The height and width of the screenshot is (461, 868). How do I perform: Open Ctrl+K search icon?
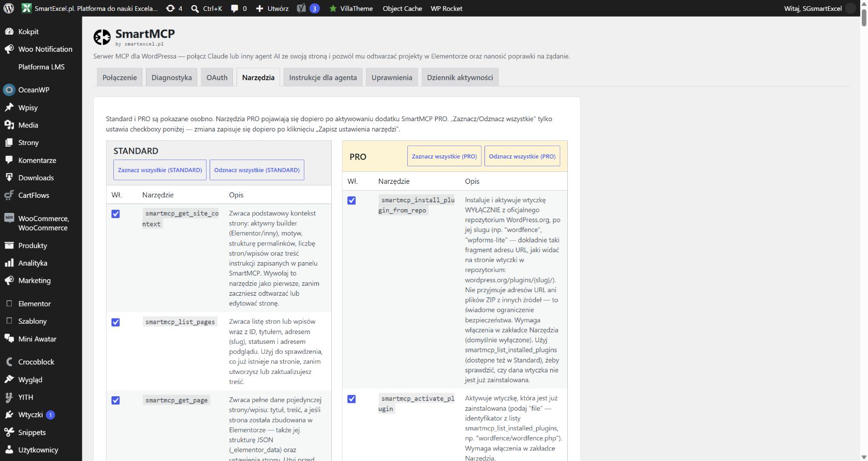[x=195, y=9]
